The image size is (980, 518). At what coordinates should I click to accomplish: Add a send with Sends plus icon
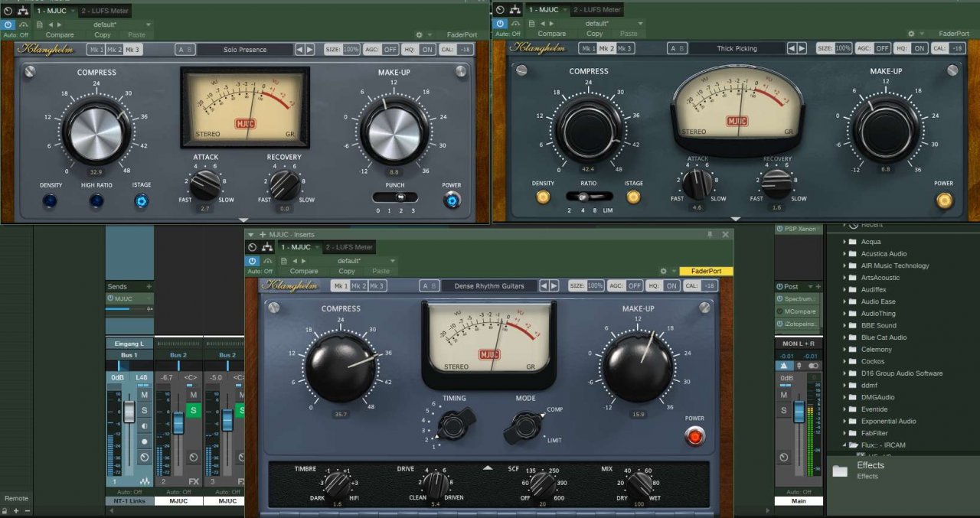[149, 287]
